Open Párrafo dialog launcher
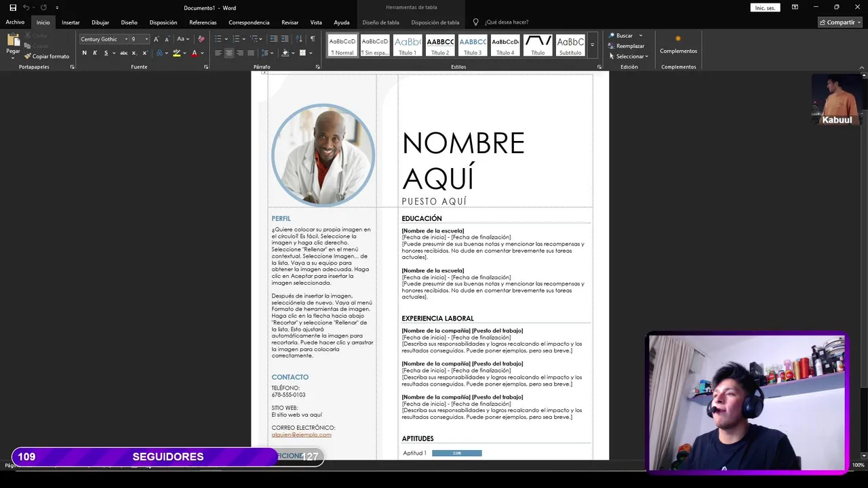 coord(317,67)
